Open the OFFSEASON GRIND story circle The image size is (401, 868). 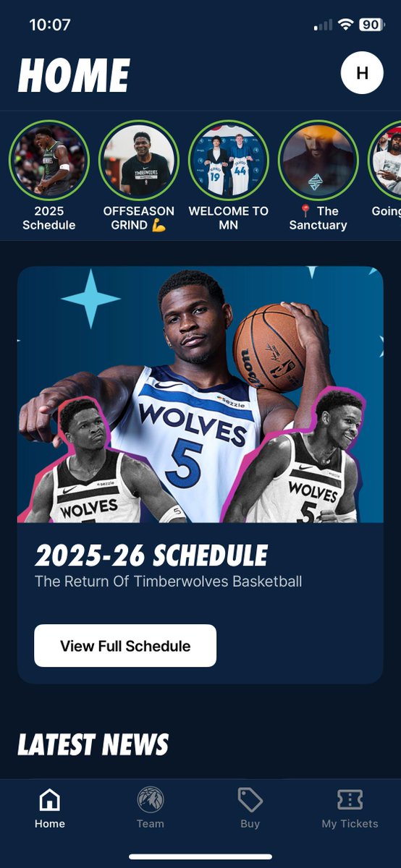139,160
